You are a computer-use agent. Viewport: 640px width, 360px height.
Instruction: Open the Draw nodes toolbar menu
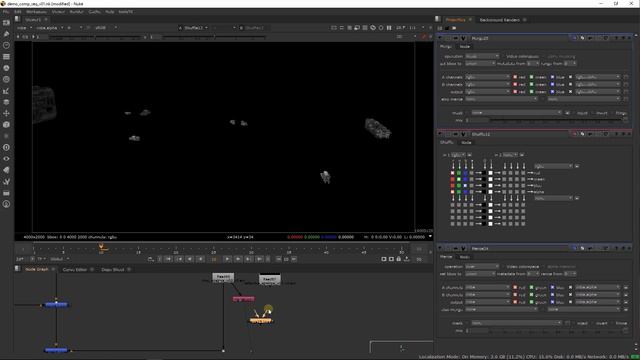point(6,34)
